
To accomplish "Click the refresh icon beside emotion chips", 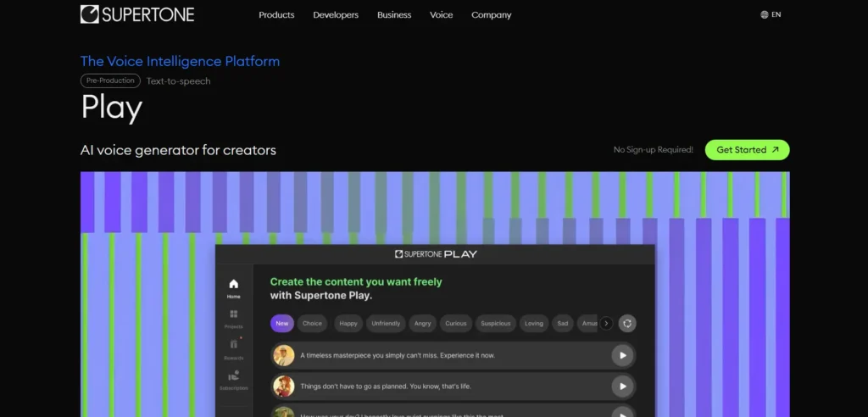I will pos(627,323).
